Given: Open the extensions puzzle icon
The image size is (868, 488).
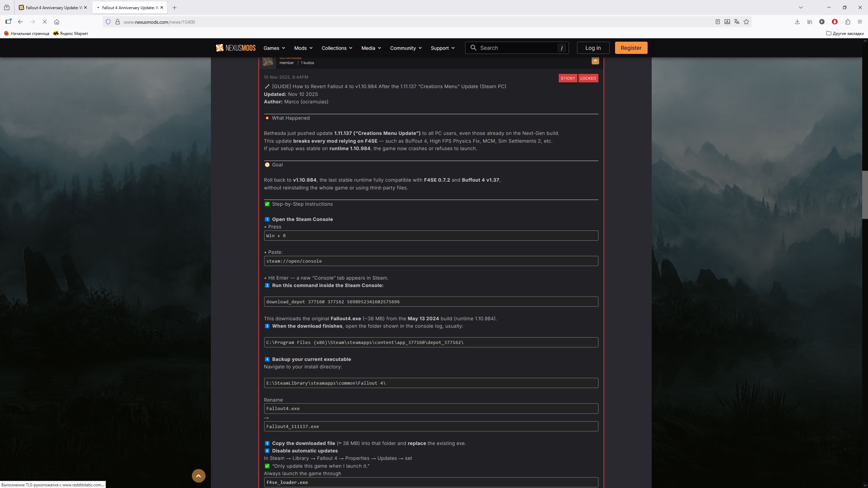Looking at the screenshot, I should click(848, 22).
